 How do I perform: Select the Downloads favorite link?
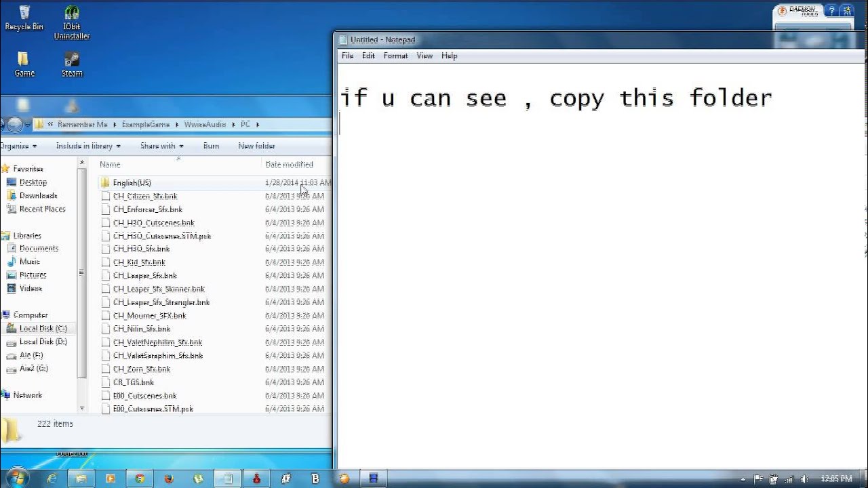point(38,196)
